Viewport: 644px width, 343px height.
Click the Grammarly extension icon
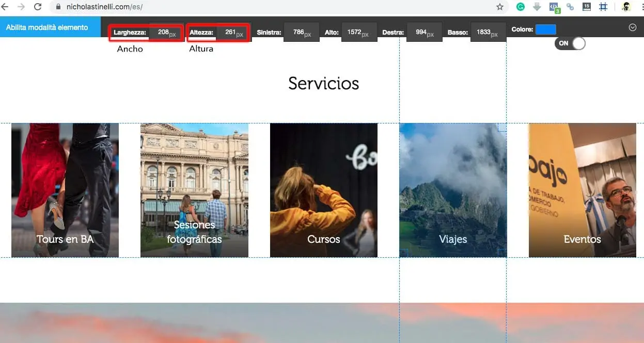(520, 7)
